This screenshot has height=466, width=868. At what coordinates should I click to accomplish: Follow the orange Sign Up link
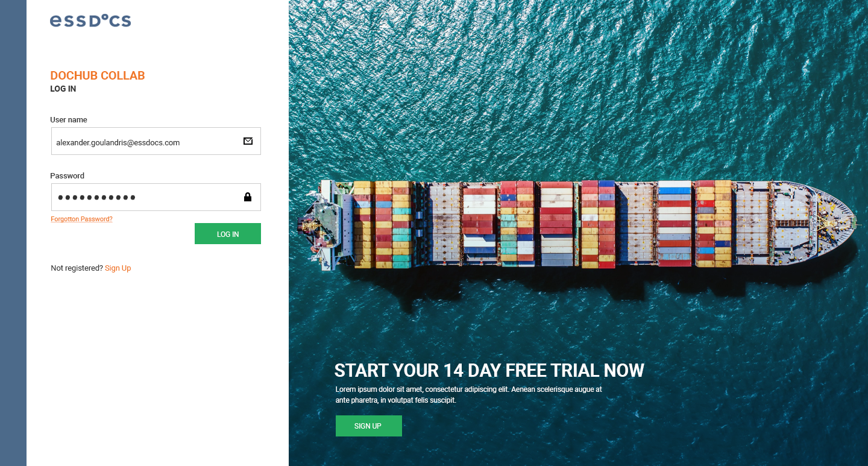(x=118, y=268)
